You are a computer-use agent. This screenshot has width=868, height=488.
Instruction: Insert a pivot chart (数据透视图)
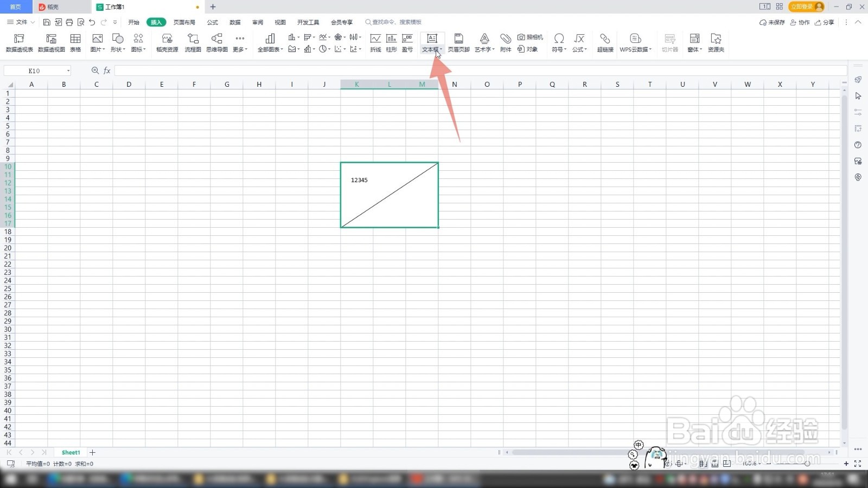click(x=52, y=43)
